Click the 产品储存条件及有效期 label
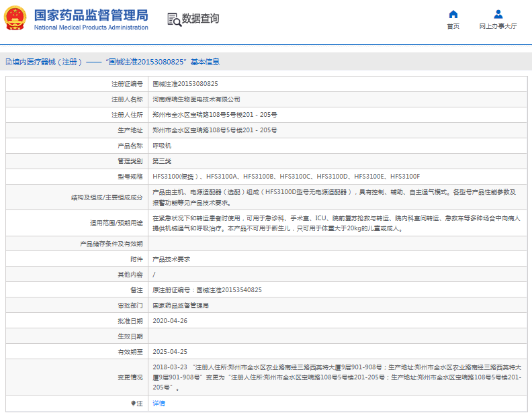This screenshot has height=417, width=532. [112, 244]
